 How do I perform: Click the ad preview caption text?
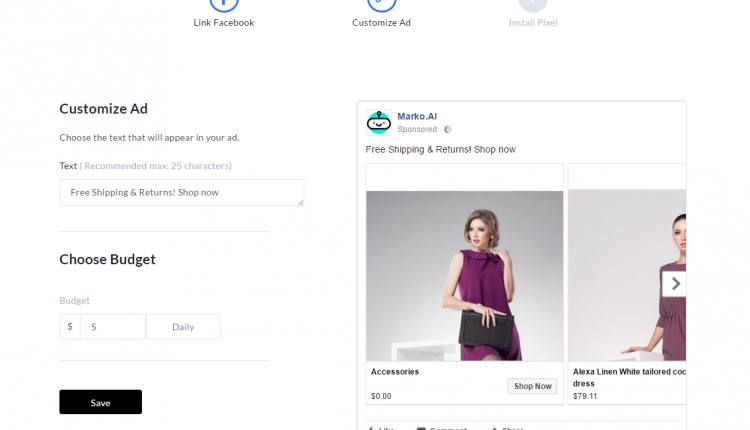click(441, 149)
